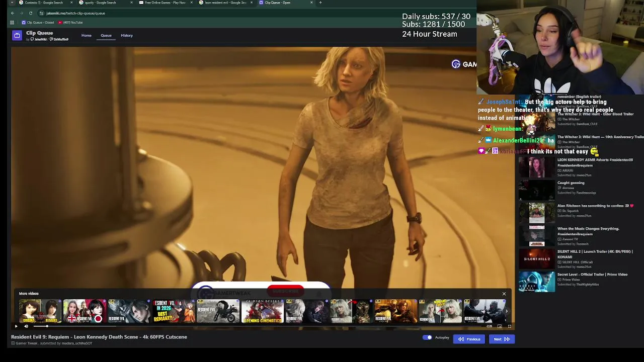Screen dimensions: 644x362
Task: Show next suggestions with the right chevron
Action: (x=506, y=311)
